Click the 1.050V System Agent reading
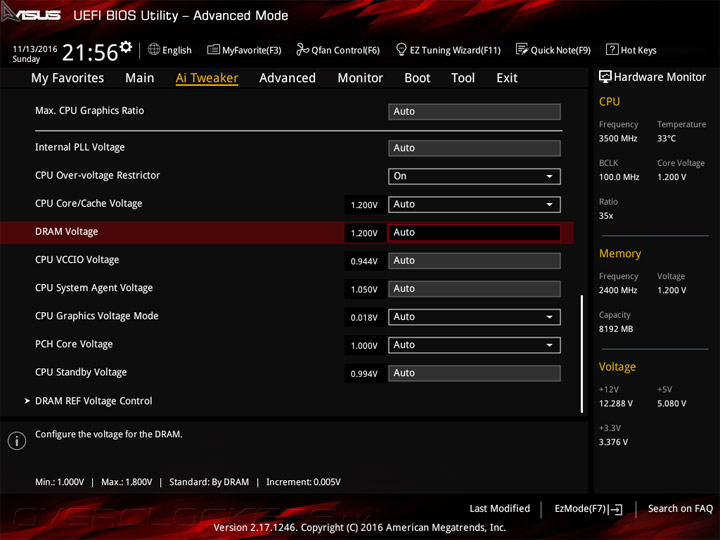The width and height of the screenshot is (720, 540). [x=364, y=289]
